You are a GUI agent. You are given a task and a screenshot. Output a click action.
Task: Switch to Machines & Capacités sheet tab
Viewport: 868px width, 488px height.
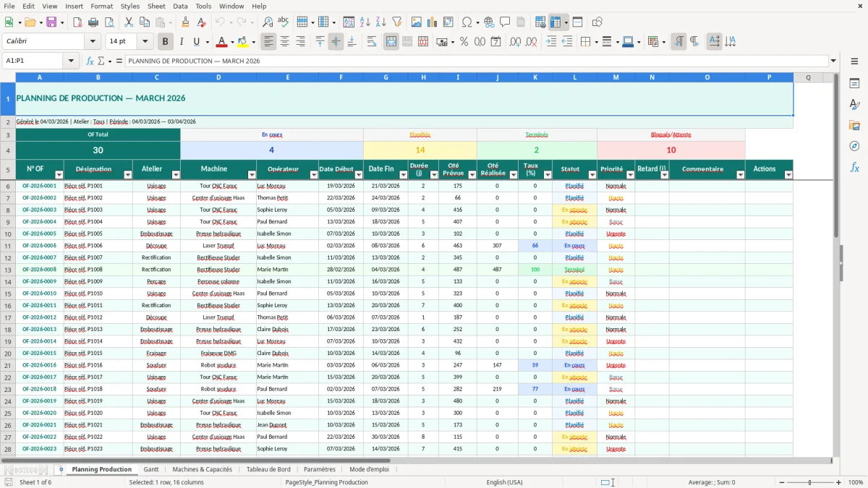click(203, 469)
